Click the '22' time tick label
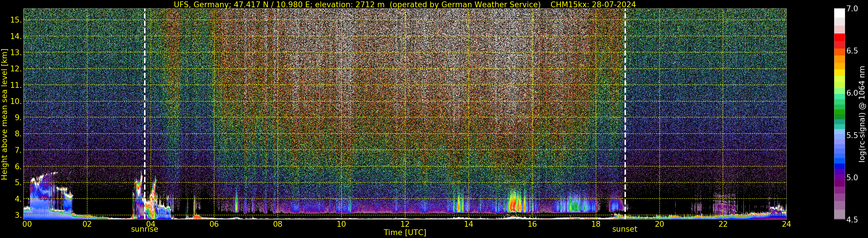This screenshot has height=238, width=868. pos(723,224)
